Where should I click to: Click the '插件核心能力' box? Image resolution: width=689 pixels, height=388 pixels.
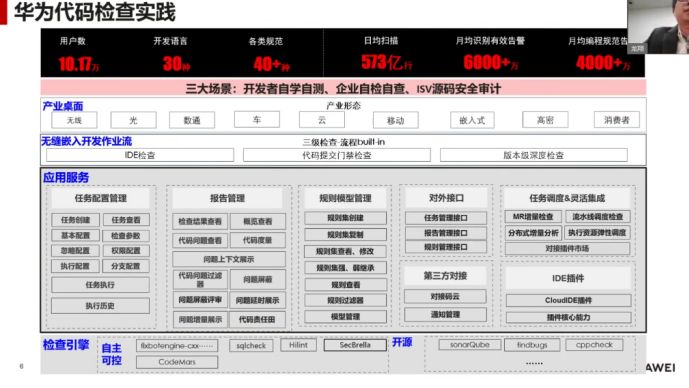click(569, 317)
